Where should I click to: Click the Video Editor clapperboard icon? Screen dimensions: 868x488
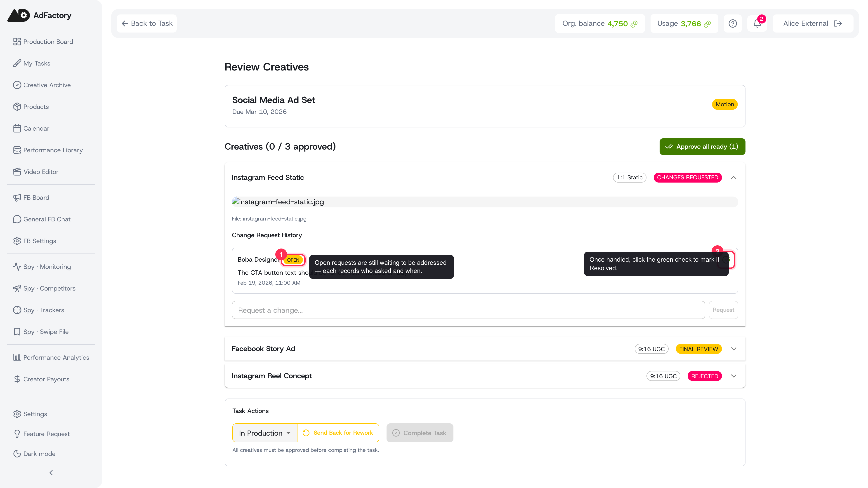[x=17, y=172]
